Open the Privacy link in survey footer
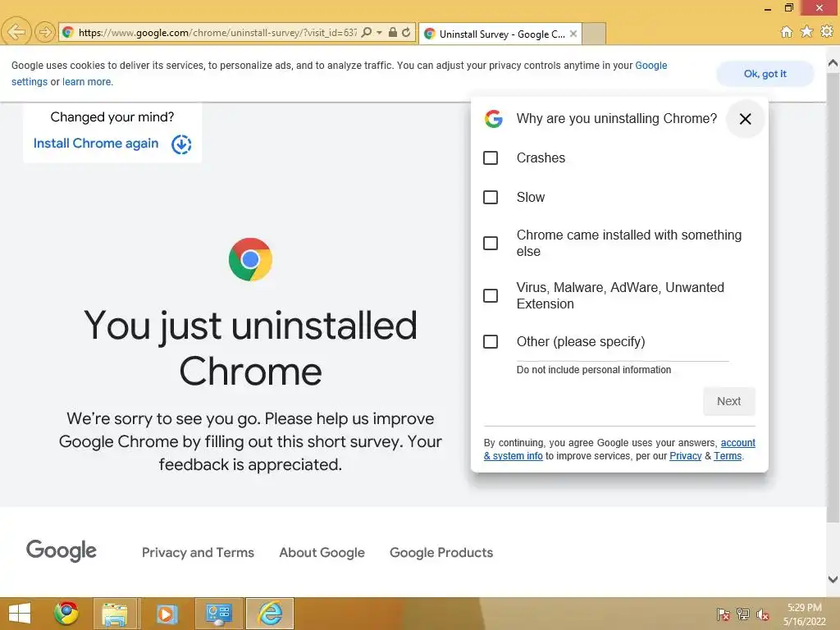Screen dimensions: 840x630 [x=685, y=456]
